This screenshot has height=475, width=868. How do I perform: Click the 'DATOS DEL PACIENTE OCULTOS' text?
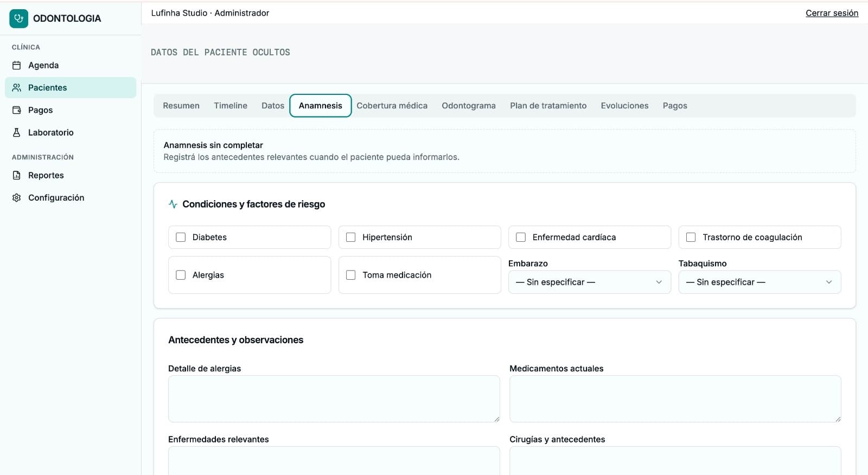point(220,53)
